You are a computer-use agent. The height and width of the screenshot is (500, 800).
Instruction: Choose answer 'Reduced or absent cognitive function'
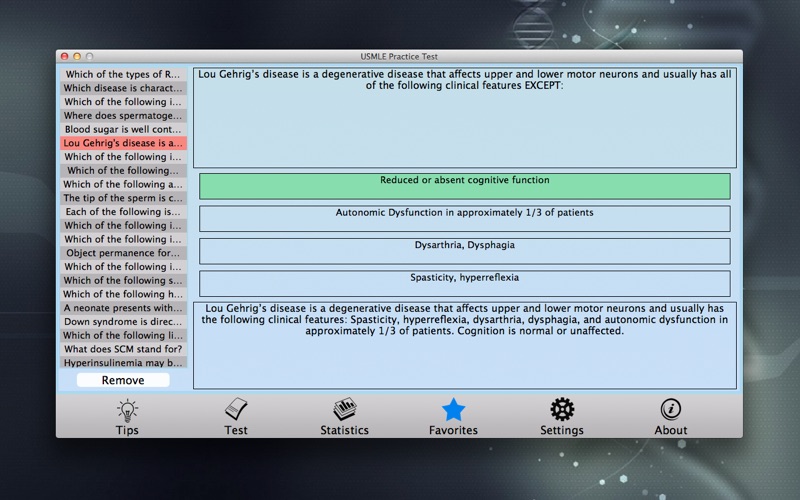click(x=465, y=186)
